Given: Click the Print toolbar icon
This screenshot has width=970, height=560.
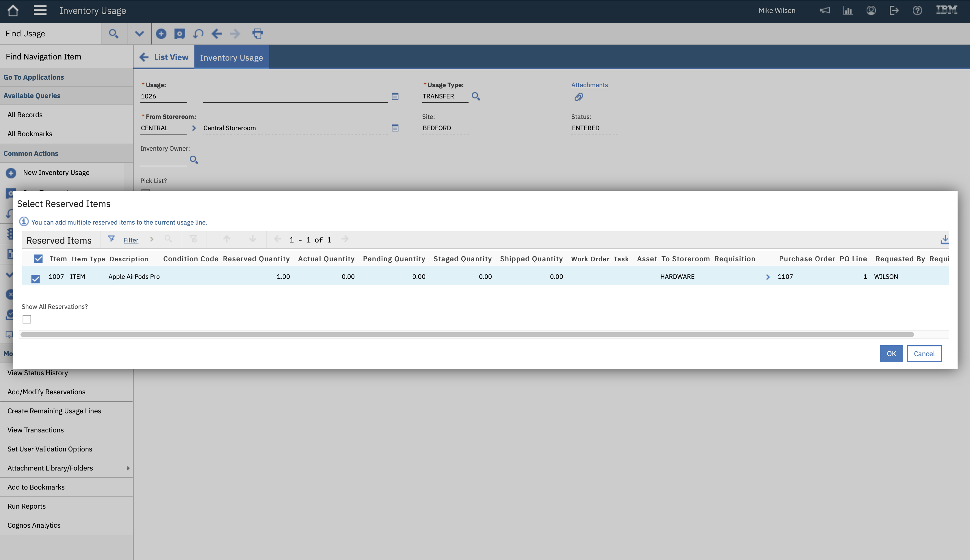Looking at the screenshot, I should pos(258,33).
